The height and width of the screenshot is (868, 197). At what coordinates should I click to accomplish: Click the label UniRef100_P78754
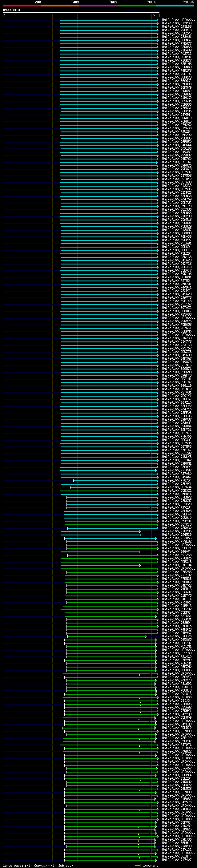177,480
